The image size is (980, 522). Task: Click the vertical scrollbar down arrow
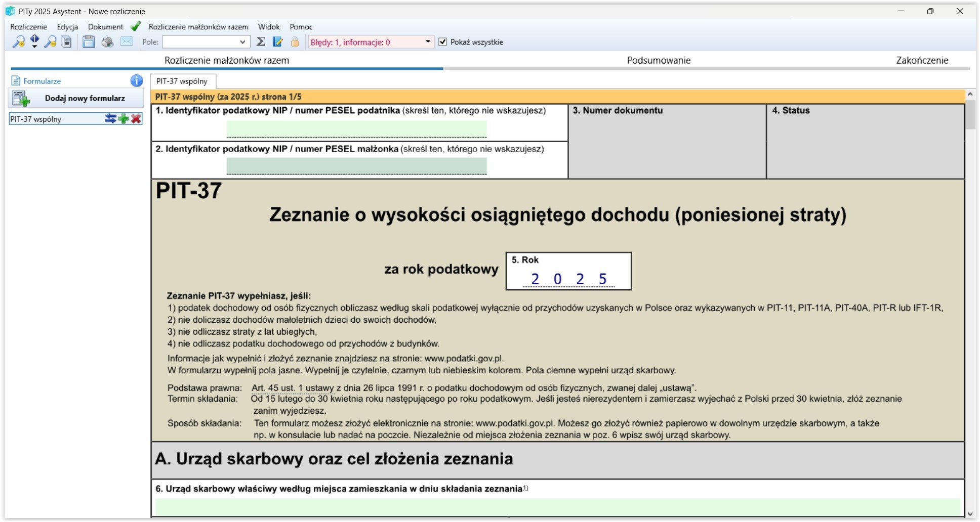pos(970,514)
